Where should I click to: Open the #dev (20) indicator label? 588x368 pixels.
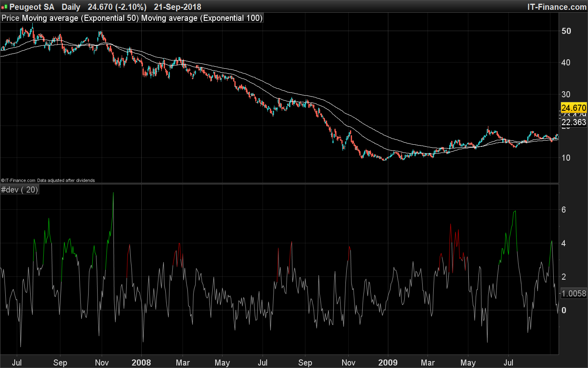20,190
